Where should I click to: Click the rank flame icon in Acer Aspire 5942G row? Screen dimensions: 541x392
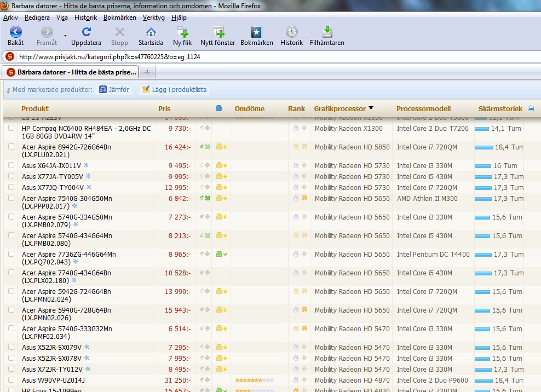[x=296, y=291]
